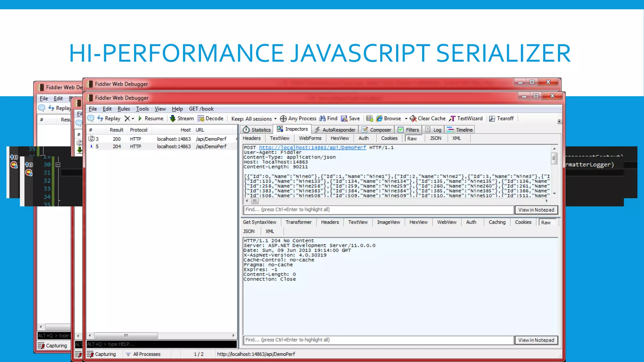The width and height of the screenshot is (644, 362).
Task: Open the AutoResponder tab
Action: coord(335,130)
